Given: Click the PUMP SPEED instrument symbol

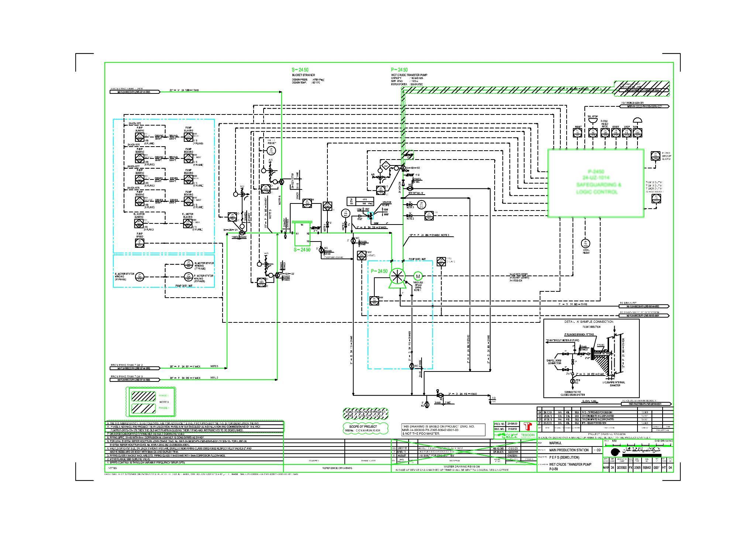Looking at the screenshot, I should point(139,243).
